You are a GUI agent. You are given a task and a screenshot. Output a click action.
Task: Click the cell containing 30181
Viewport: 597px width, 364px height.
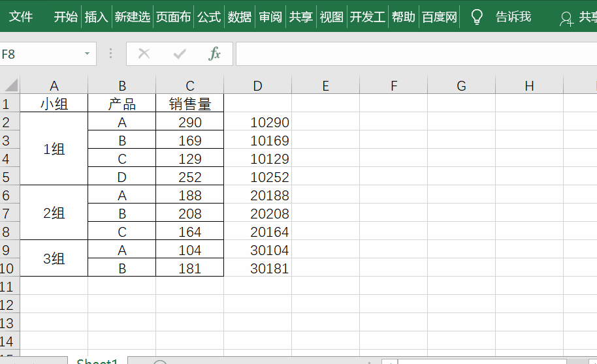[258, 268]
